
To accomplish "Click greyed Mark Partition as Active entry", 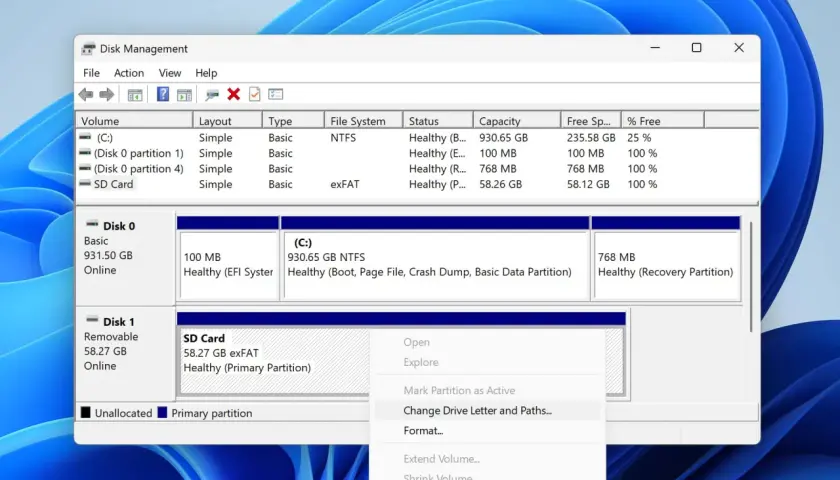I will click(x=487, y=391).
